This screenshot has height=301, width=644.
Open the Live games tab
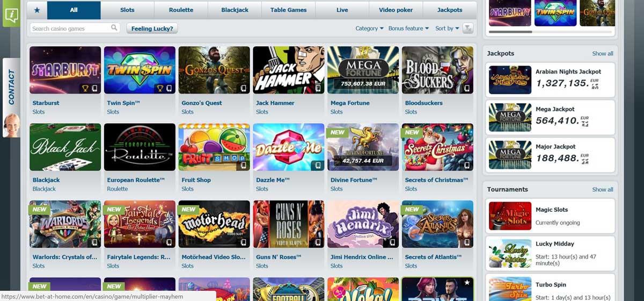(x=342, y=10)
